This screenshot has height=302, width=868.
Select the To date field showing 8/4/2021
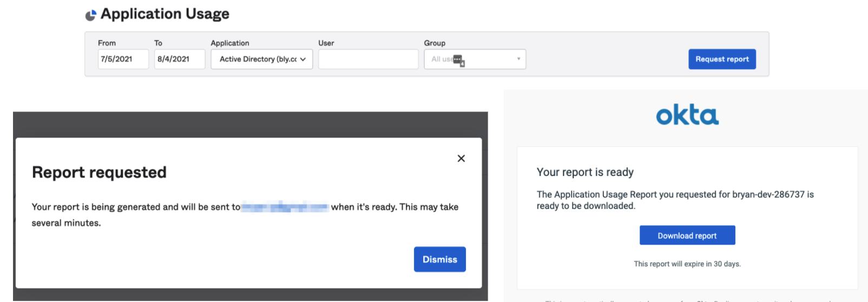point(179,60)
